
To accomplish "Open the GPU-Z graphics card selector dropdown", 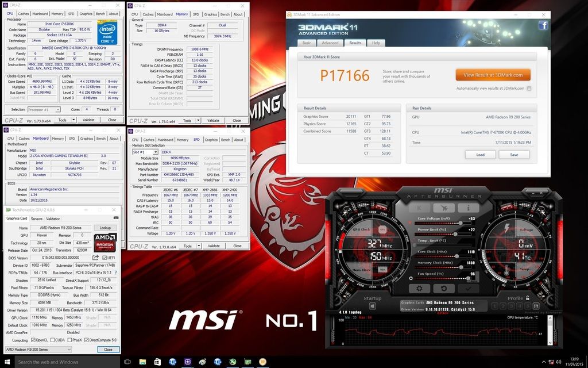I will click(38, 350).
